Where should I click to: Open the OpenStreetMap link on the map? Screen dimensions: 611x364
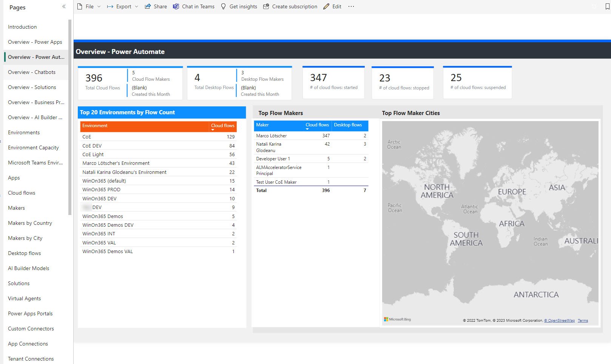click(x=560, y=321)
